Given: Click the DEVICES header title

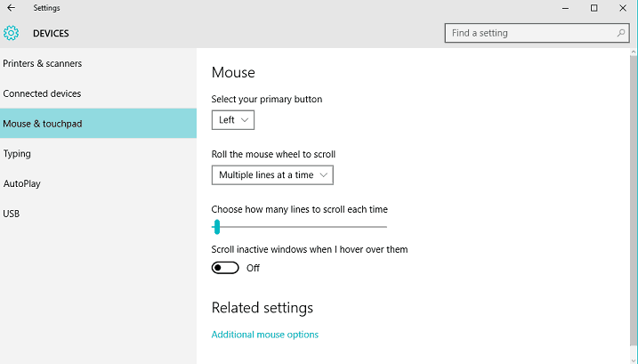Looking at the screenshot, I should (51, 34).
